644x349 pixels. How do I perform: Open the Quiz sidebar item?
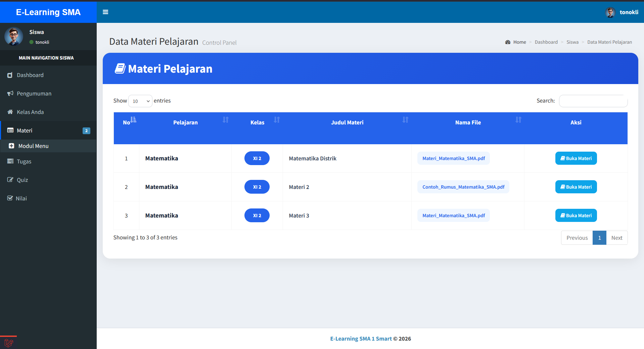[x=48, y=180]
